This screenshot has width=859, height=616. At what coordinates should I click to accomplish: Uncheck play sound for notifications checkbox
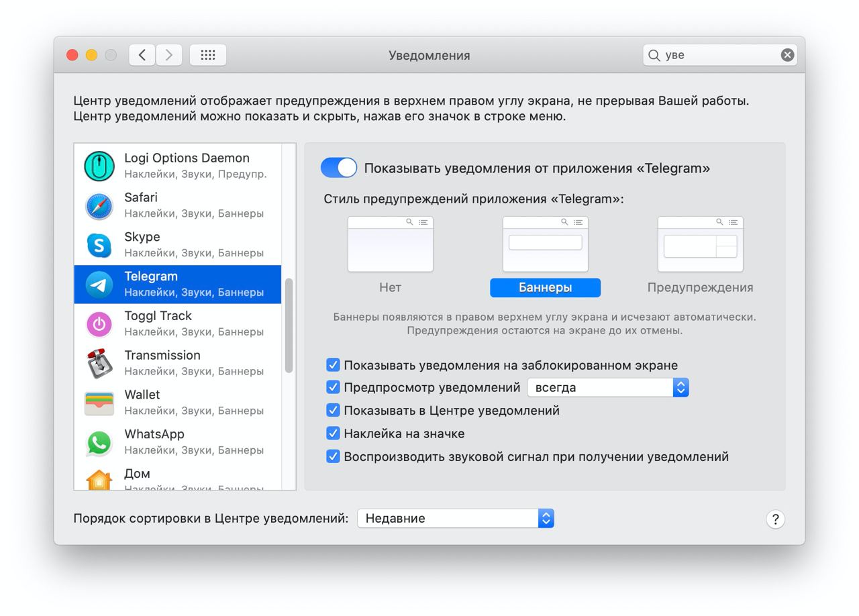point(333,456)
